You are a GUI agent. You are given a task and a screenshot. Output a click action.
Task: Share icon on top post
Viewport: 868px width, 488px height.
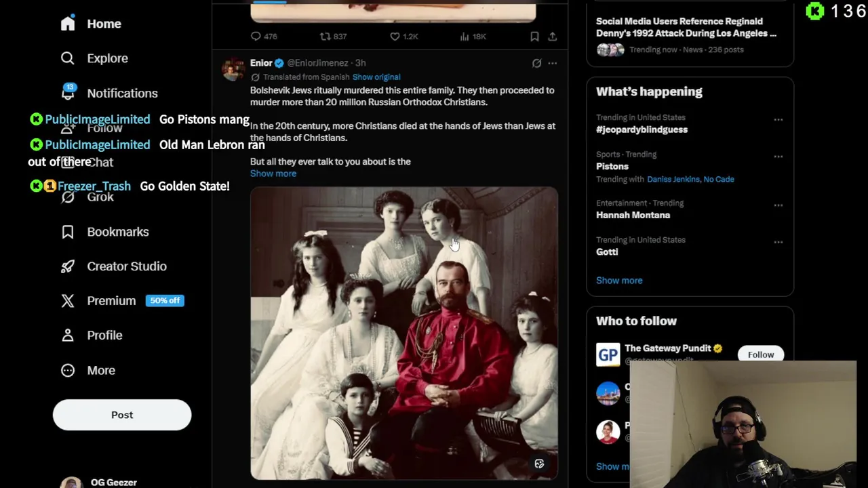point(553,37)
